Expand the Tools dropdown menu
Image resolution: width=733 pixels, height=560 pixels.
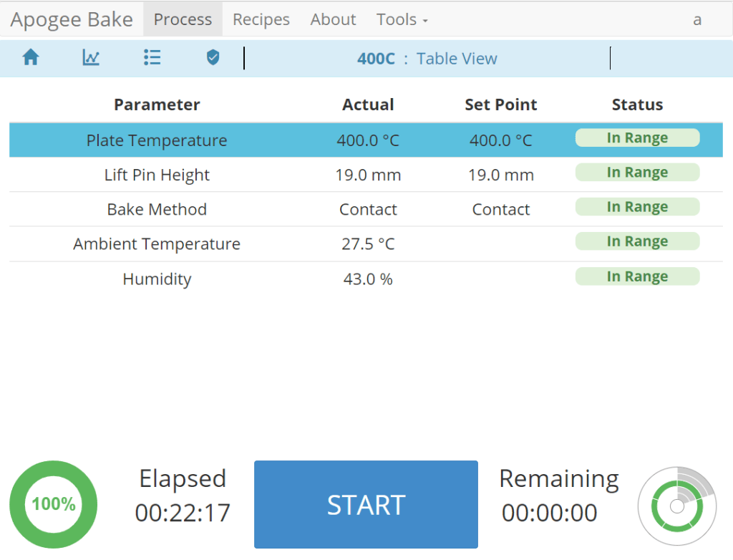click(402, 19)
